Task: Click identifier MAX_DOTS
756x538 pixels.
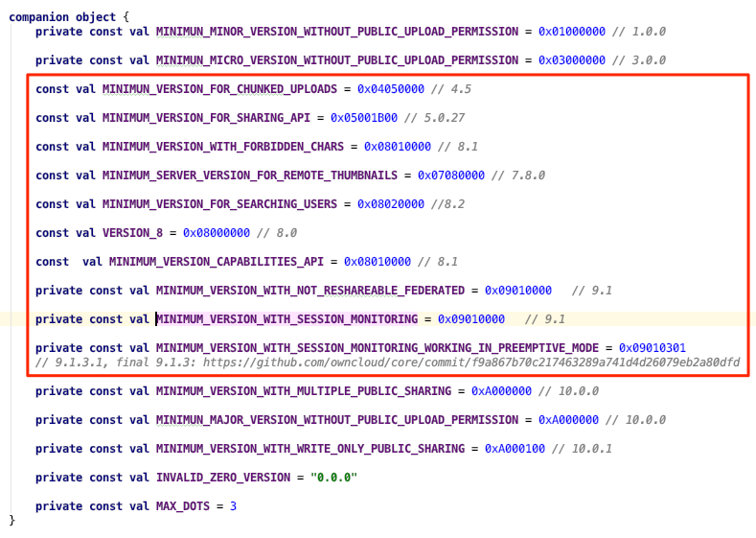Action: (183, 506)
